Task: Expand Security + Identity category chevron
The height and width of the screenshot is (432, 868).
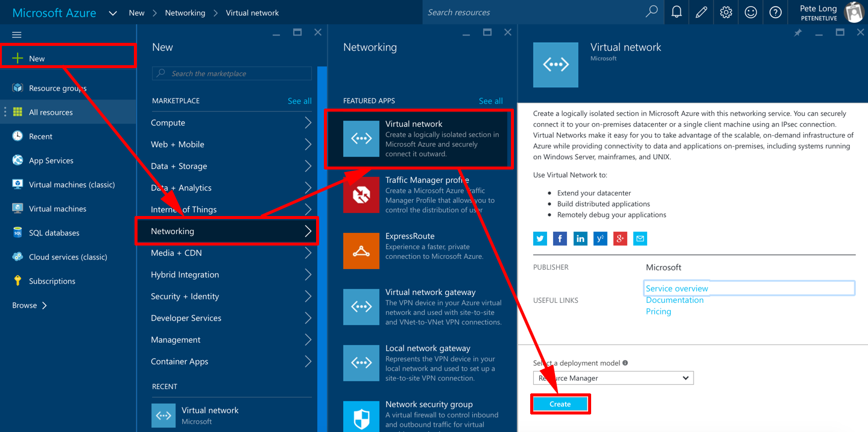Action: point(308,296)
